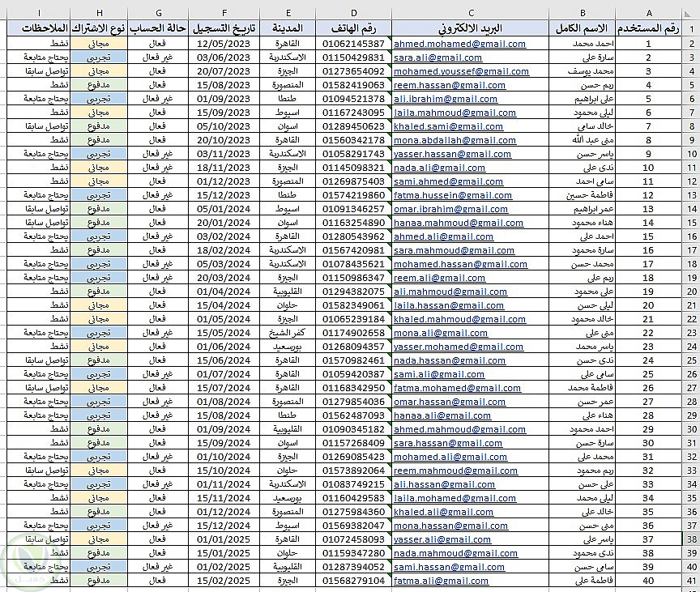Select user number cell 40
700x592 pixels.
(649, 581)
